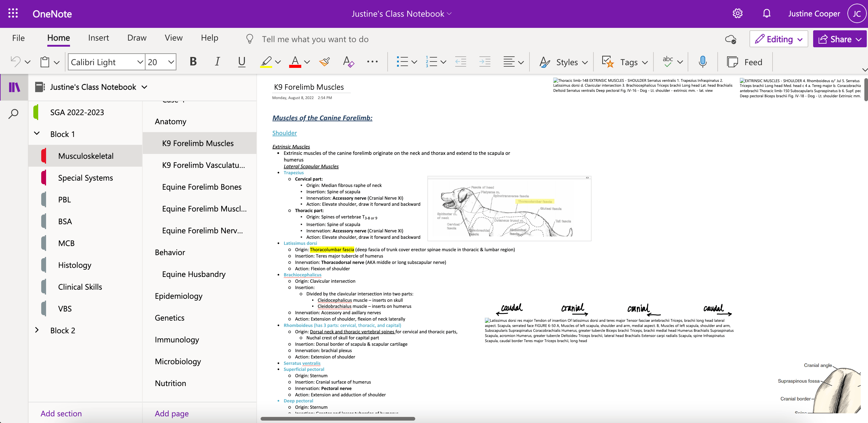The image size is (868, 423).
Task: Open the settings gear icon
Action: [738, 14]
